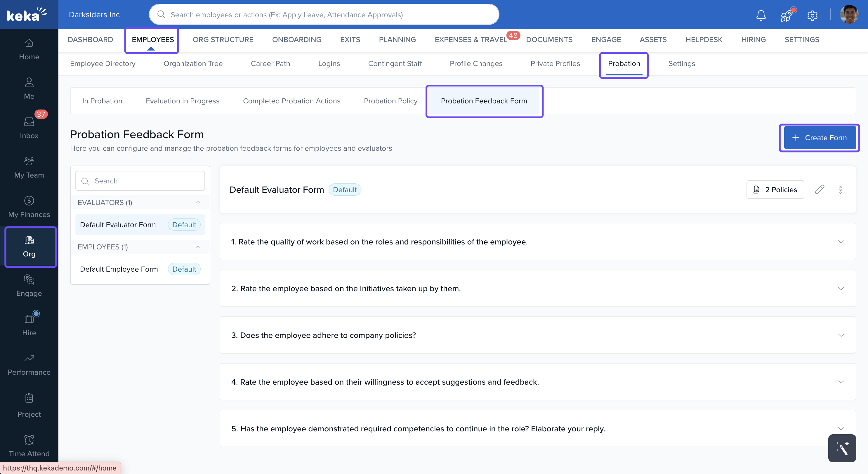Go to Inbox in sidebar
The height and width of the screenshot is (474, 868).
[x=29, y=128]
